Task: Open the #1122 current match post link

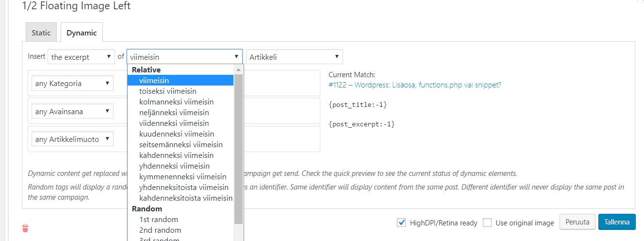Action: click(x=415, y=85)
